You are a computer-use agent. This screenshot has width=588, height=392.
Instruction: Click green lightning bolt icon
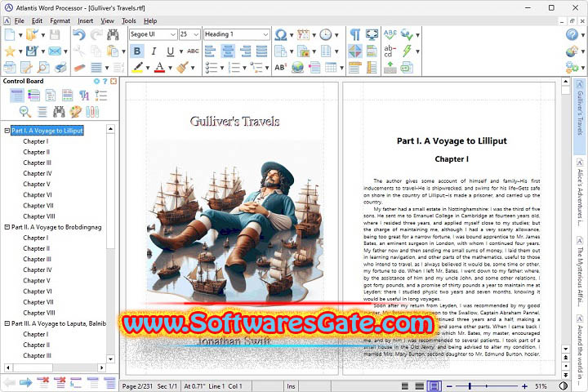coord(407,51)
